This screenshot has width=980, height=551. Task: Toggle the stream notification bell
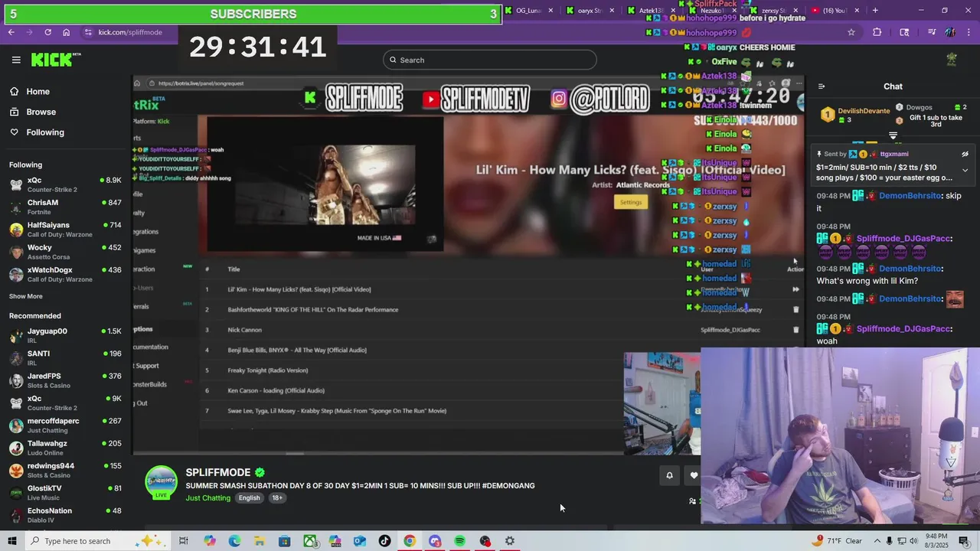click(x=669, y=475)
